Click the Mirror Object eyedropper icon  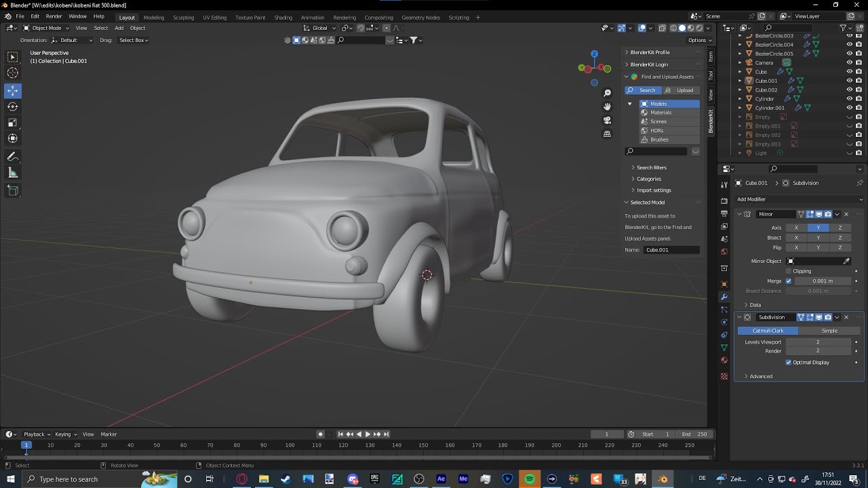click(x=846, y=261)
